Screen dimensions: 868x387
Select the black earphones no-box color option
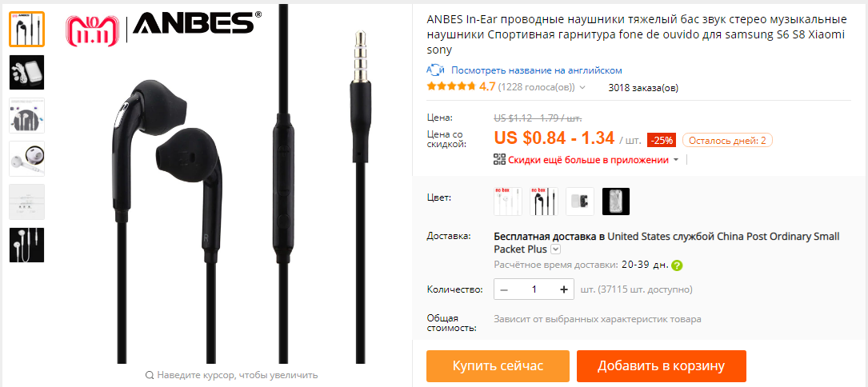pyautogui.click(x=544, y=201)
